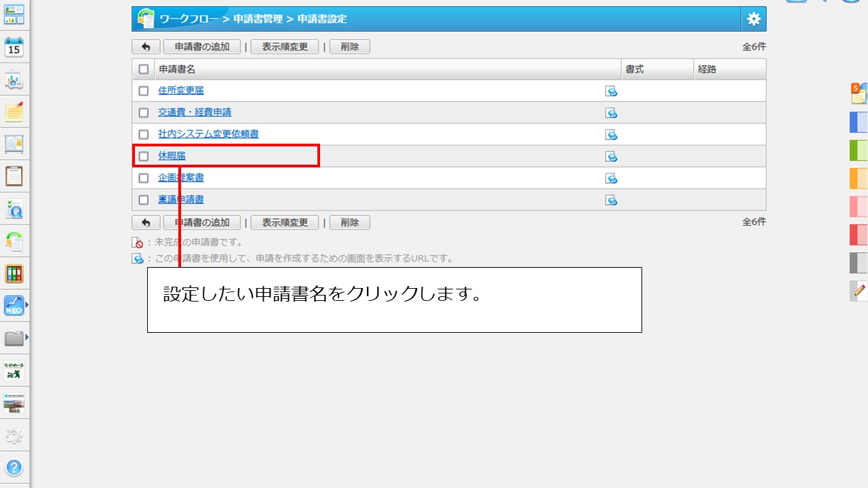This screenshot has width=868, height=488.
Task: Toggle the select-all checkbox in header row
Action: point(143,69)
